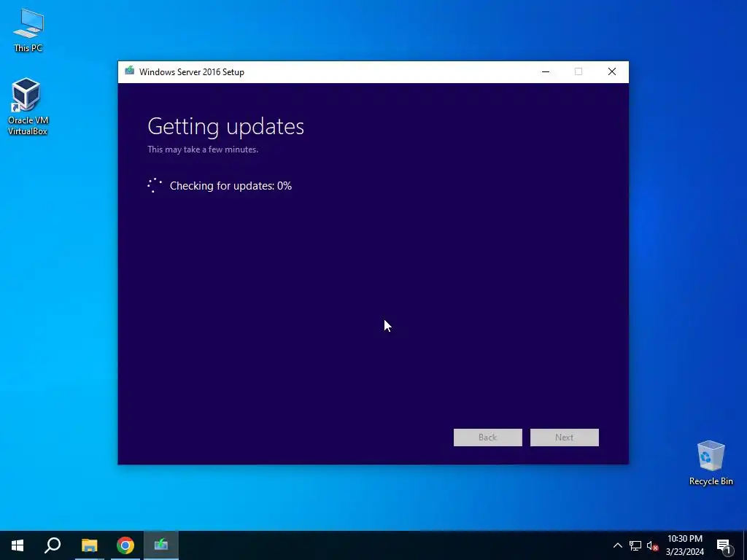747x560 pixels.
Task: Open network status tray icon
Action: [635, 545]
